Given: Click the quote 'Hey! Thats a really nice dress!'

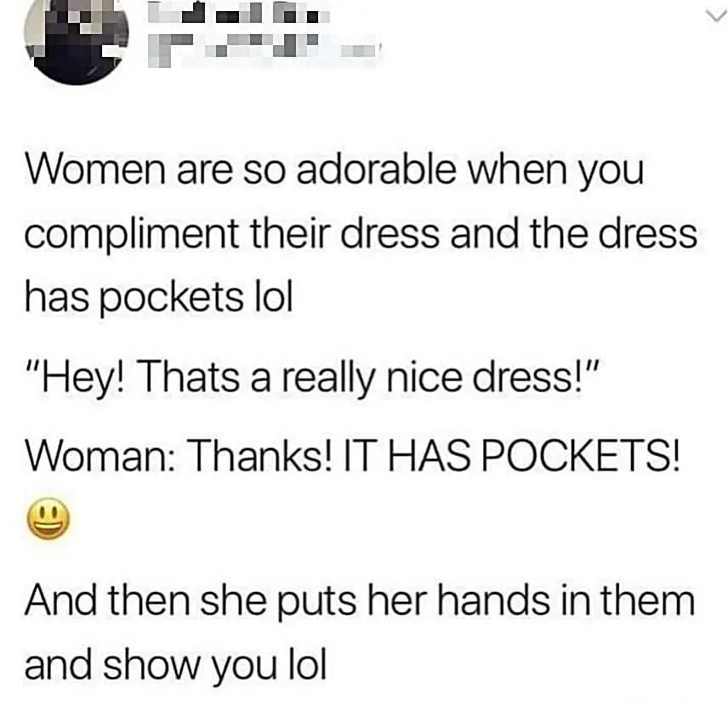Looking at the screenshot, I should click(310, 378).
